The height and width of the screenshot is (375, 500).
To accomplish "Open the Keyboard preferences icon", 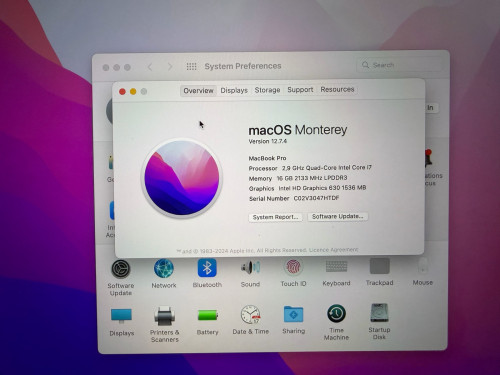I will tap(336, 266).
